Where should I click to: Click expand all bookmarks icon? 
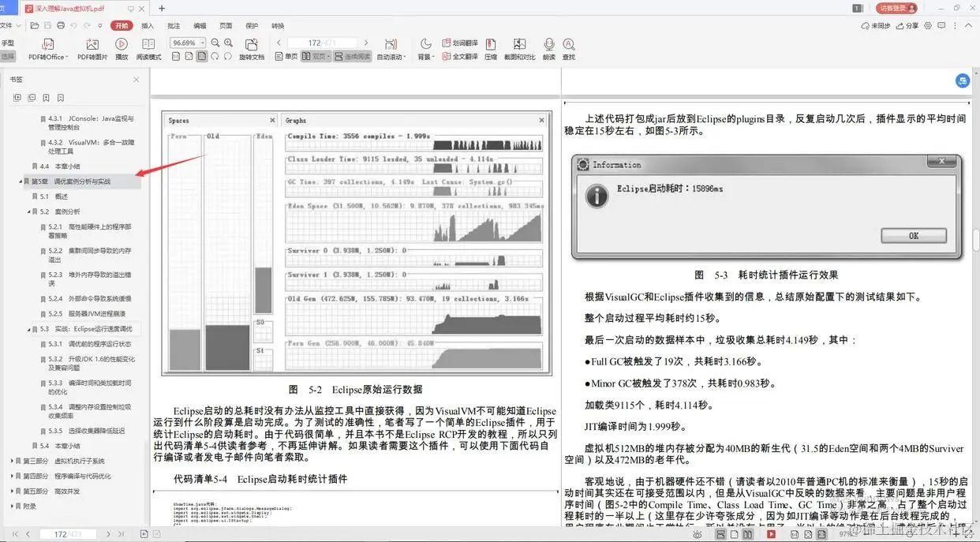click(18, 98)
